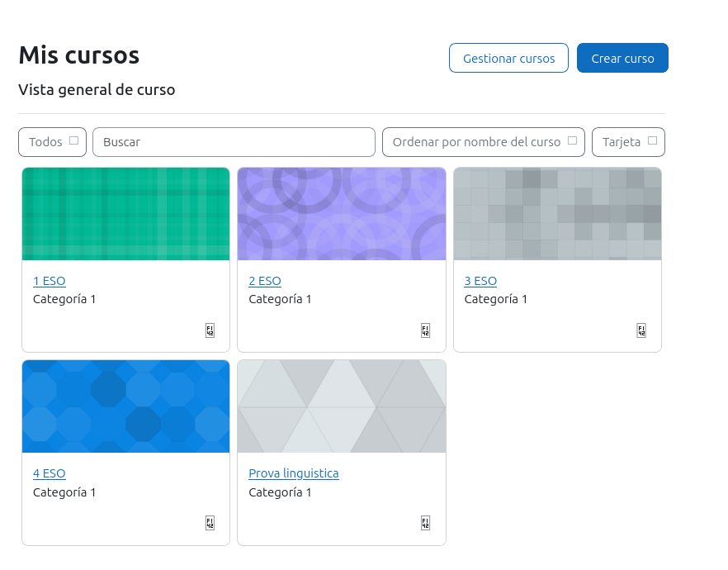Click the gray triangles Prova linguistica thumbnail
Image resolution: width=728 pixels, height=570 pixels.
pos(342,406)
